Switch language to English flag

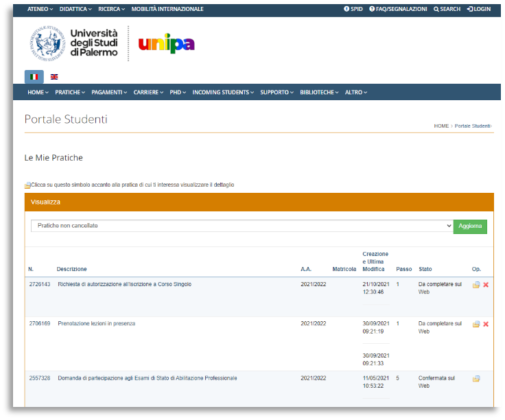[x=54, y=77]
